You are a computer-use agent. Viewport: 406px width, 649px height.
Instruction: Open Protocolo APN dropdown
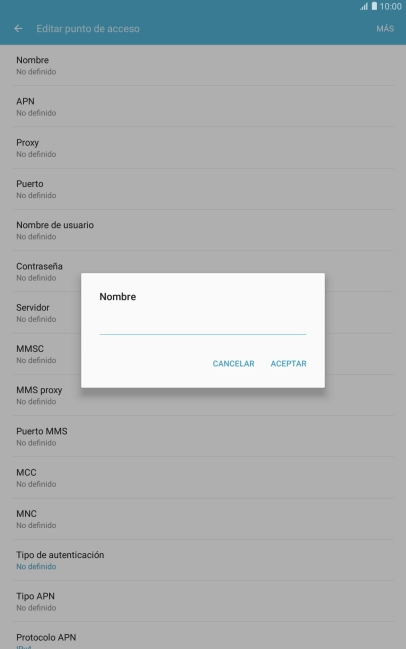pyautogui.click(x=203, y=636)
